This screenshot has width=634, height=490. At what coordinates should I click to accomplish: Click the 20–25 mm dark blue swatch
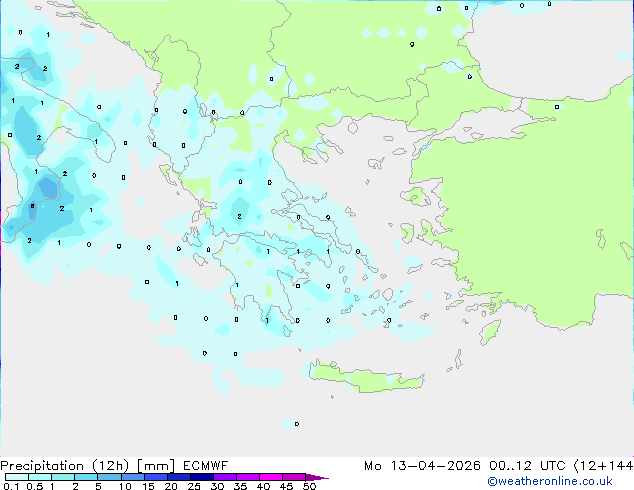pos(178,477)
